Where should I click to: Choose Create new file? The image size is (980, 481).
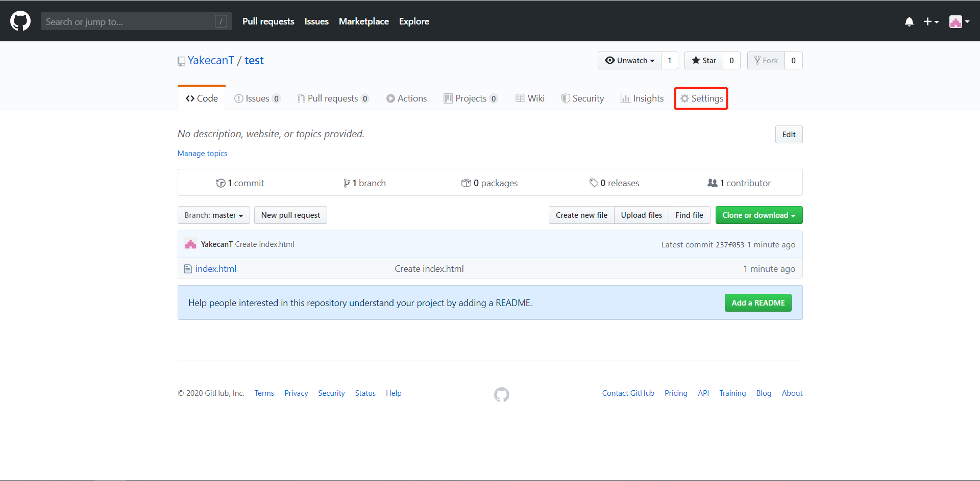581,215
